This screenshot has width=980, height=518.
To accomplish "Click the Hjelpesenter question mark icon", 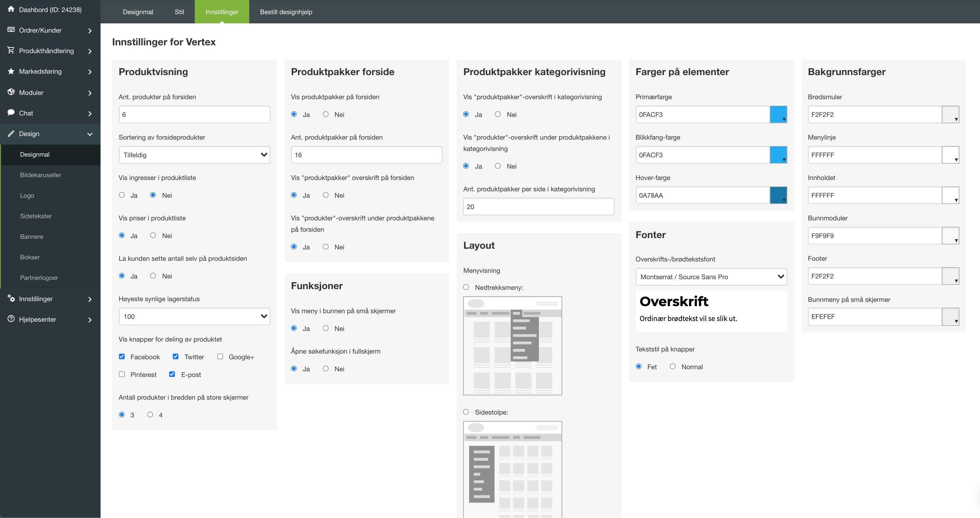I will [11, 319].
